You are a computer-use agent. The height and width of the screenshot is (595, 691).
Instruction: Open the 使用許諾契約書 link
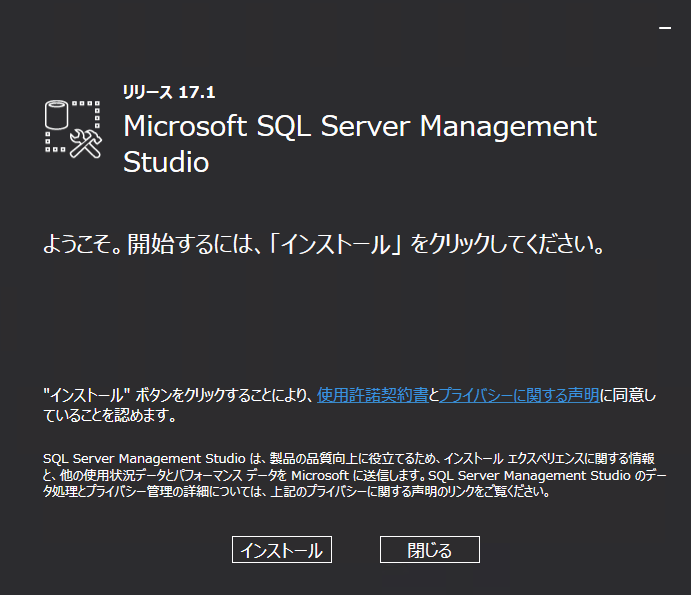(x=373, y=395)
